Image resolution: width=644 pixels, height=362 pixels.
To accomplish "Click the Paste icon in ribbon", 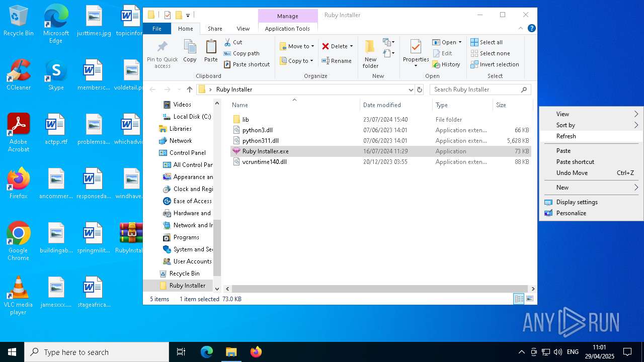I will [211, 47].
